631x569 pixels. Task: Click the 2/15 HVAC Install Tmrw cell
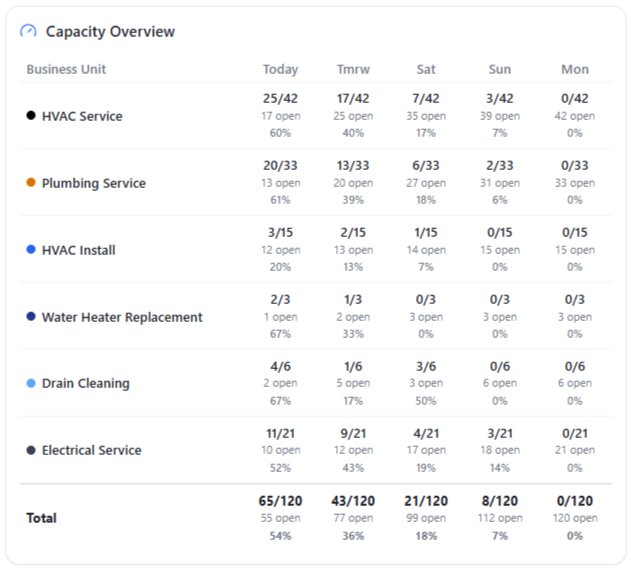pos(353,249)
